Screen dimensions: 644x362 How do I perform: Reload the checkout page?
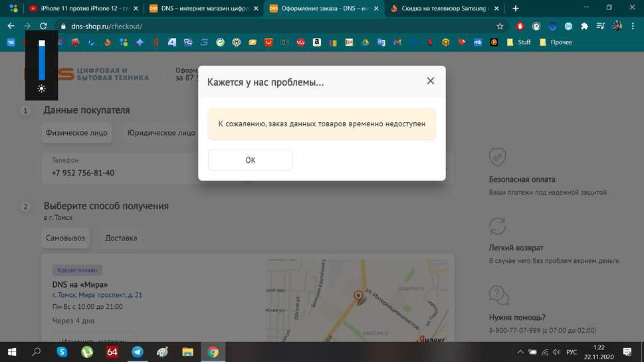pyautogui.click(x=43, y=26)
